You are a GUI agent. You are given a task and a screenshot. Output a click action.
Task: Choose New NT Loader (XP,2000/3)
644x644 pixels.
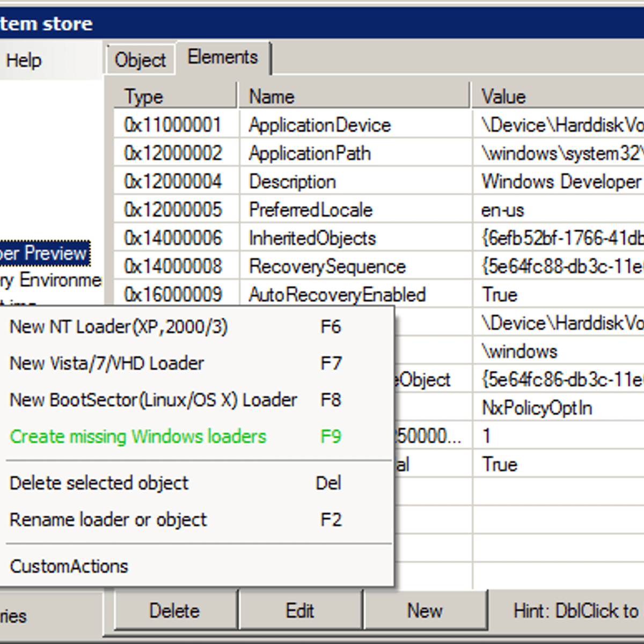(119, 327)
